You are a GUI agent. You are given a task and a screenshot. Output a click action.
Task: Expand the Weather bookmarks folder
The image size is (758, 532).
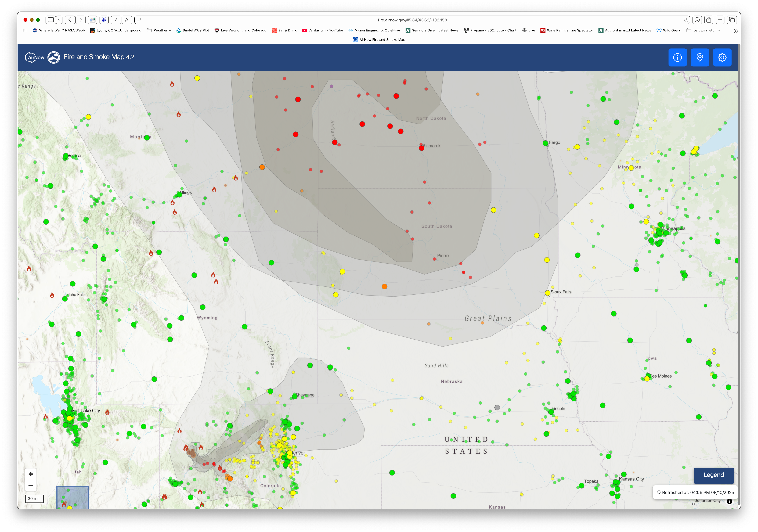click(161, 30)
